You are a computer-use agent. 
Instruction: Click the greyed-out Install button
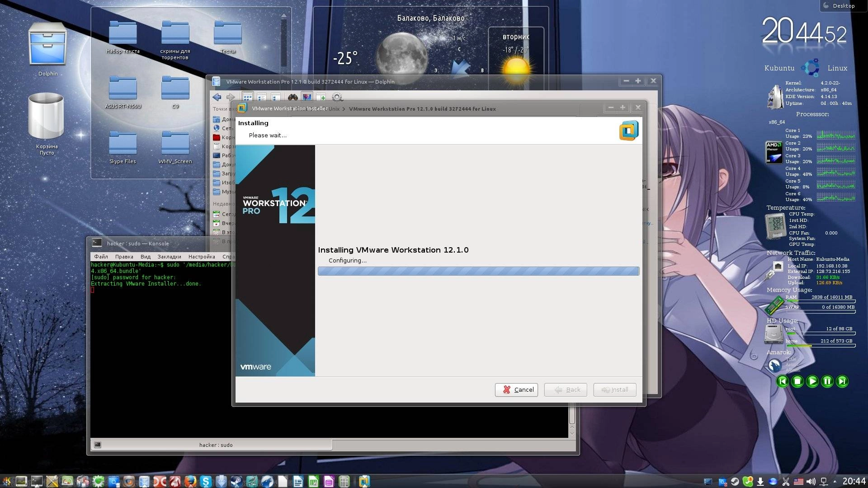615,389
